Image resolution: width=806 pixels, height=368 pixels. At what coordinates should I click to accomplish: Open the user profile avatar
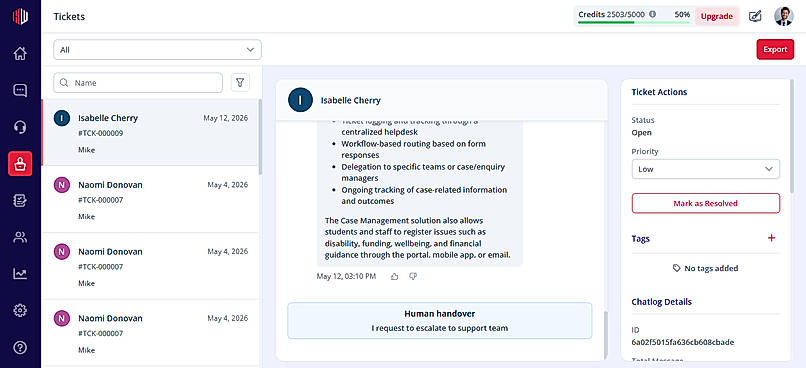784,16
